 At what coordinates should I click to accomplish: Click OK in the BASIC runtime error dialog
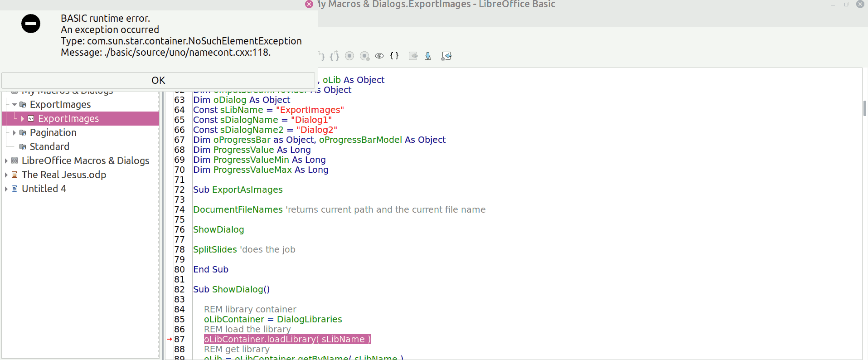(x=158, y=80)
